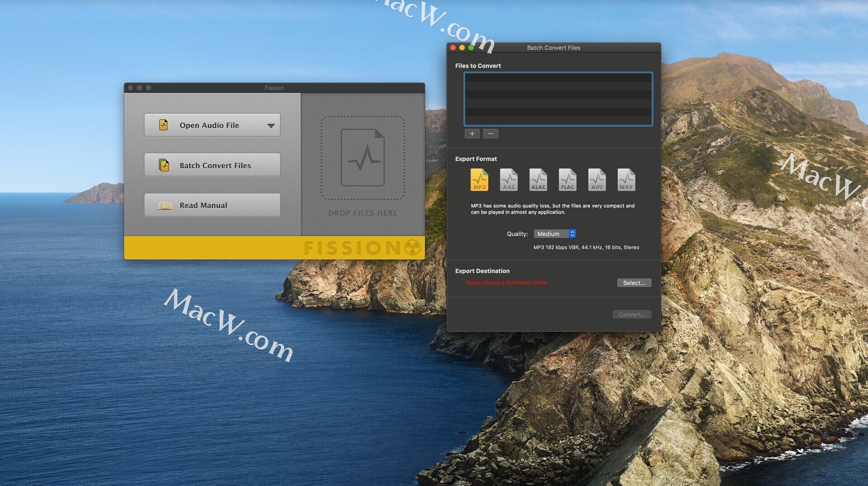Minimize the Batch Convert Files window
Screen dimensions: 868x486
pos(462,47)
